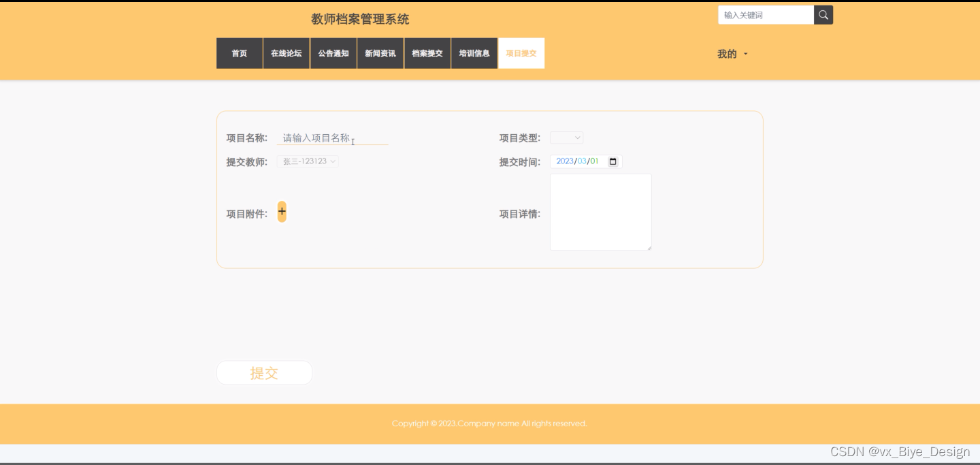Click the 项目类型 label
Image resolution: width=980 pixels, height=465 pixels.
[520, 138]
